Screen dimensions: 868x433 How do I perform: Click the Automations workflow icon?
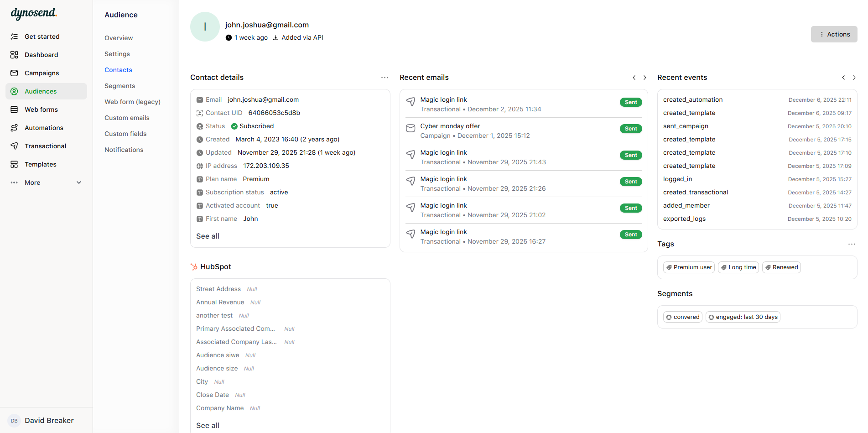click(15, 128)
